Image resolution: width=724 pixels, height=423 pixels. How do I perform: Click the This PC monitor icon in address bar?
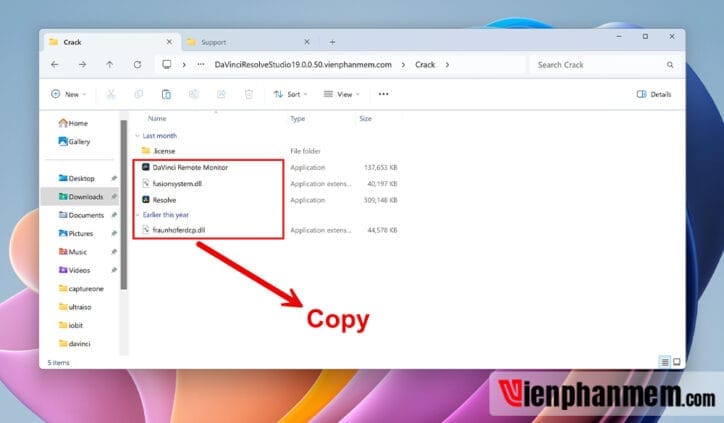point(167,65)
